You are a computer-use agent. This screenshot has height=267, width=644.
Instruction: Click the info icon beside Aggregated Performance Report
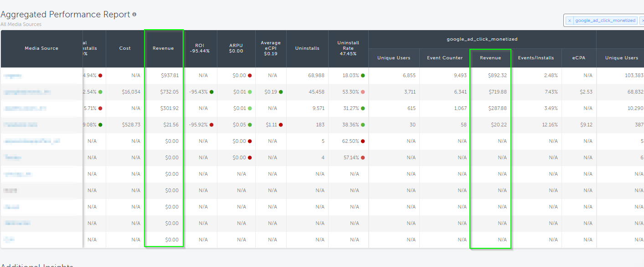134,15
